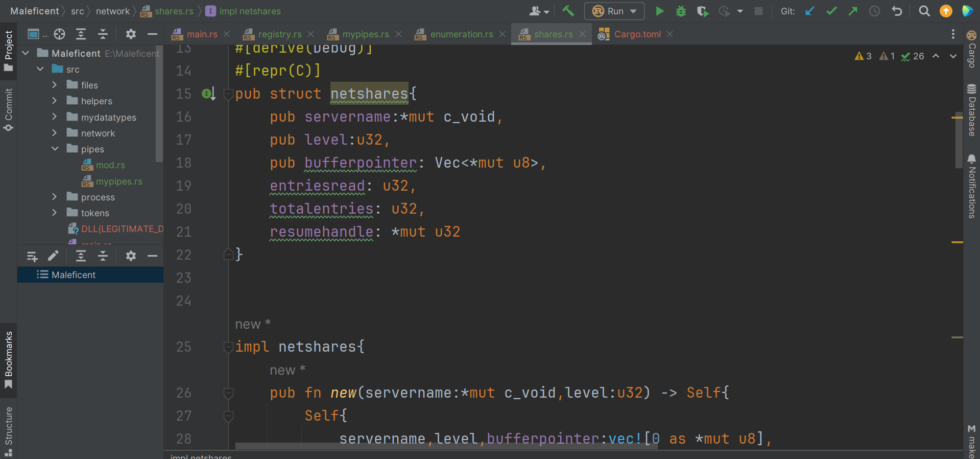Collapse the pipes folder
Viewport: 980px width, 459px height.
click(55, 149)
